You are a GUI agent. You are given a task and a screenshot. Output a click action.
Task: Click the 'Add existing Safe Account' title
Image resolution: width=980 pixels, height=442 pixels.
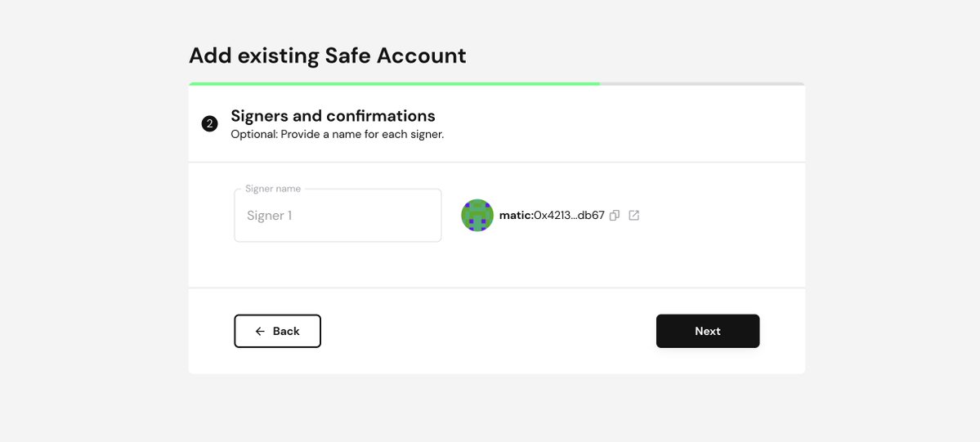coord(327,56)
